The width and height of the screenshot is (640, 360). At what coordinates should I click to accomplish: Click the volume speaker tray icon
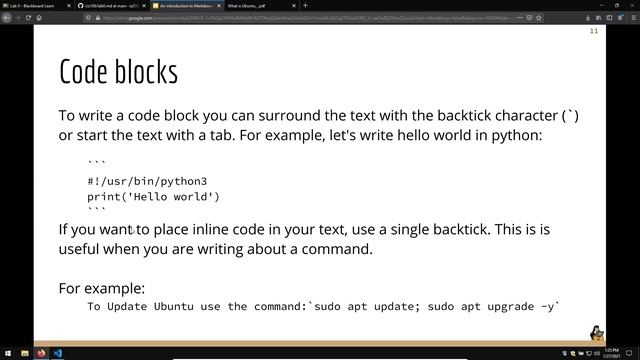[597, 353]
